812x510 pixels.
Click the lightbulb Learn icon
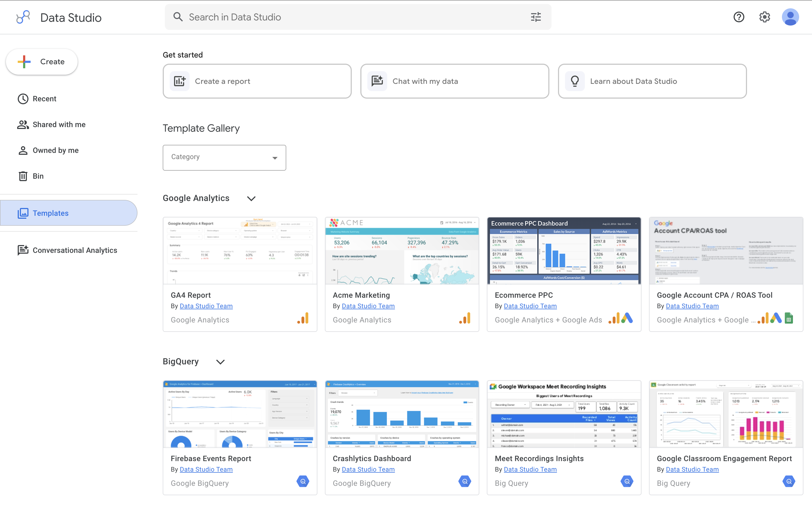click(x=575, y=81)
